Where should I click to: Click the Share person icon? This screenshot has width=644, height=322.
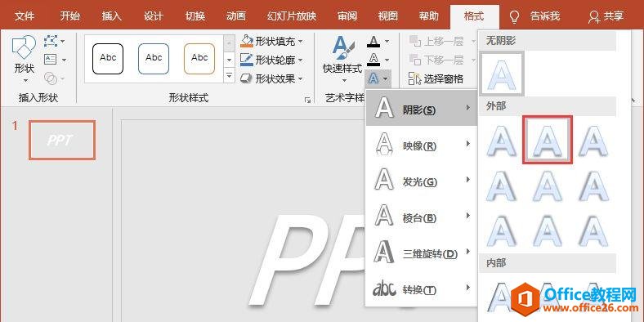tap(594, 16)
